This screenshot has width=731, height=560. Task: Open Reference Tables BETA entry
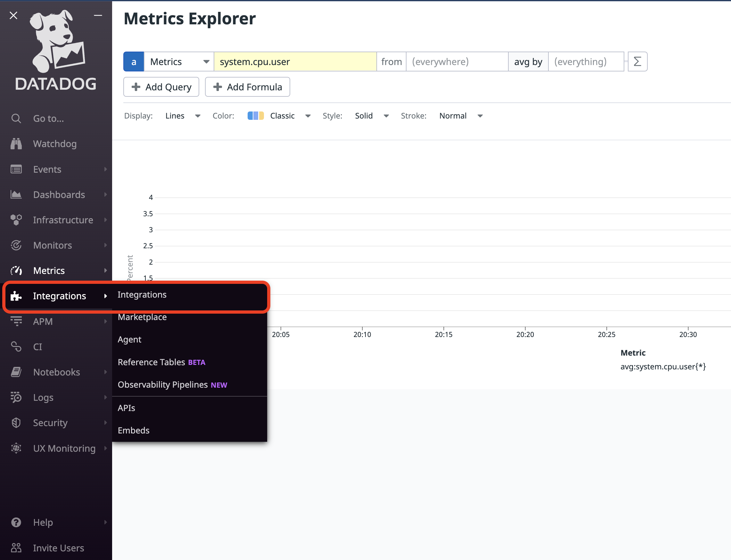[190, 362]
